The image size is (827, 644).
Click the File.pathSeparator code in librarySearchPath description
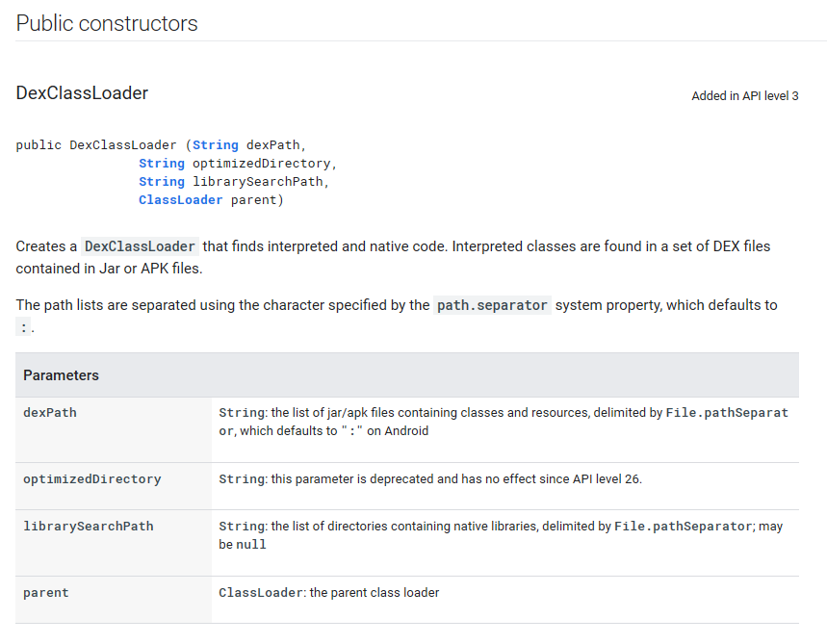[x=683, y=527]
